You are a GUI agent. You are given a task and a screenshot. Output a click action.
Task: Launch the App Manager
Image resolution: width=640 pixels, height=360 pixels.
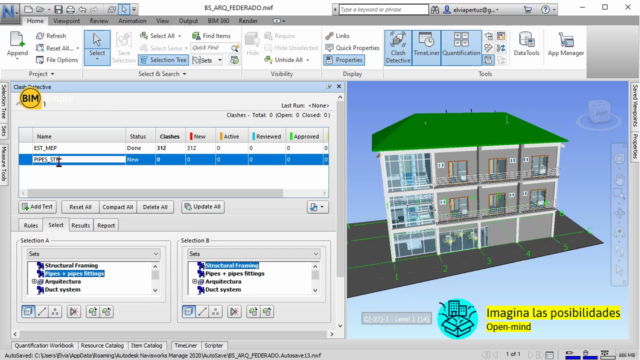[566, 44]
